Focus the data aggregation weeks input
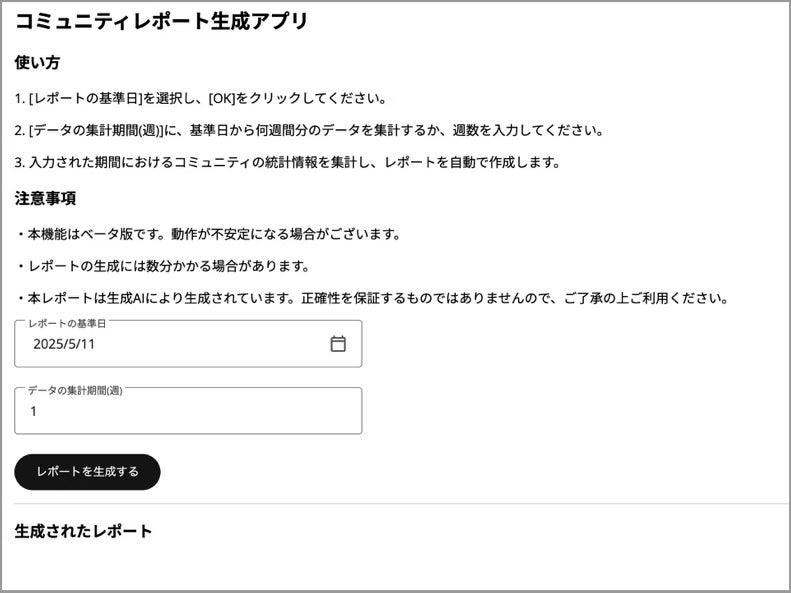 (x=188, y=411)
